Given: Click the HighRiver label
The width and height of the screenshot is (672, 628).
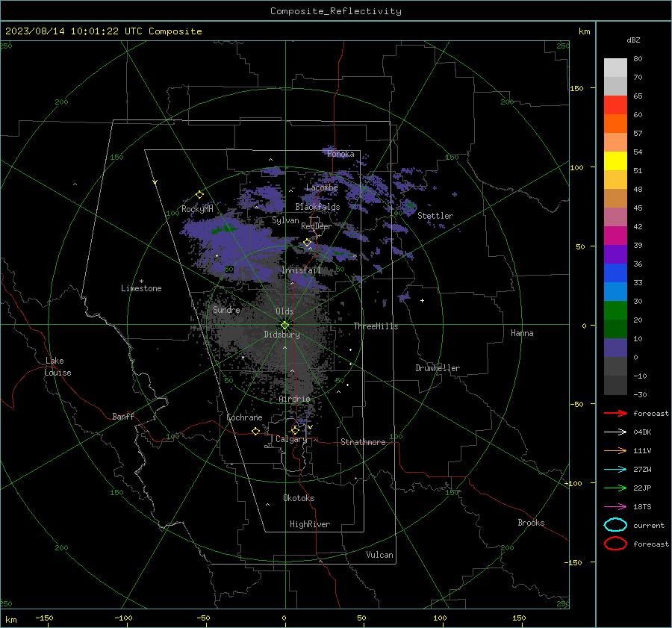Looking at the screenshot, I should (310, 524).
